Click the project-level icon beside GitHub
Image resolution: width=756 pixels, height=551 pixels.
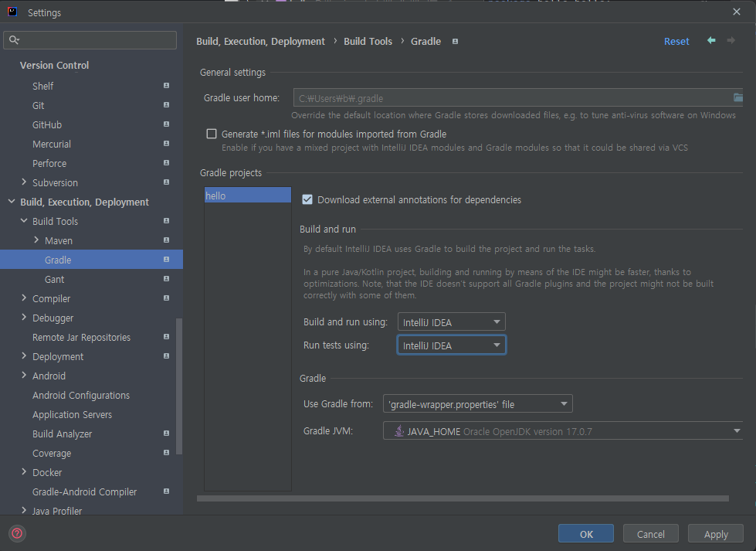coord(166,124)
